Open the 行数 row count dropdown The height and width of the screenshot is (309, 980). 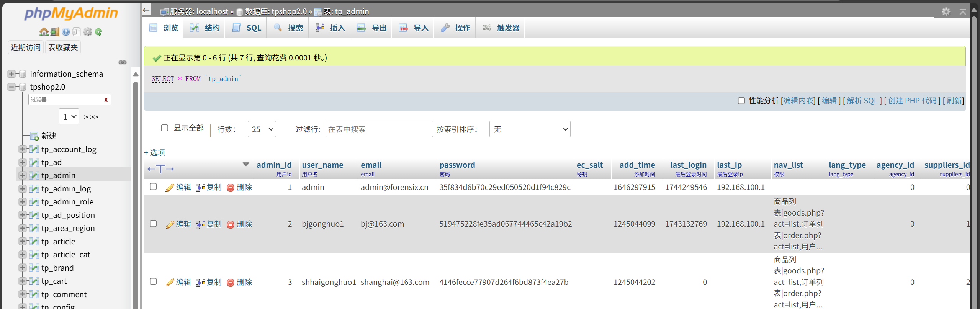point(262,129)
